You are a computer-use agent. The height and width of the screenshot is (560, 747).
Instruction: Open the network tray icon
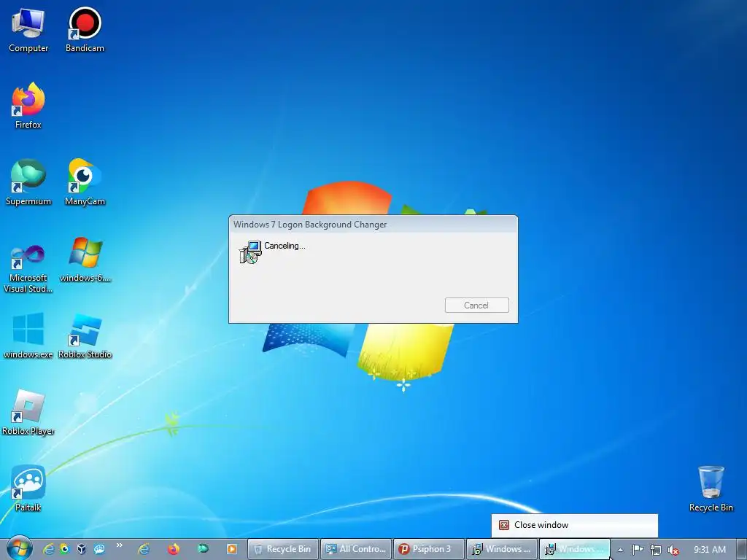click(x=656, y=550)
